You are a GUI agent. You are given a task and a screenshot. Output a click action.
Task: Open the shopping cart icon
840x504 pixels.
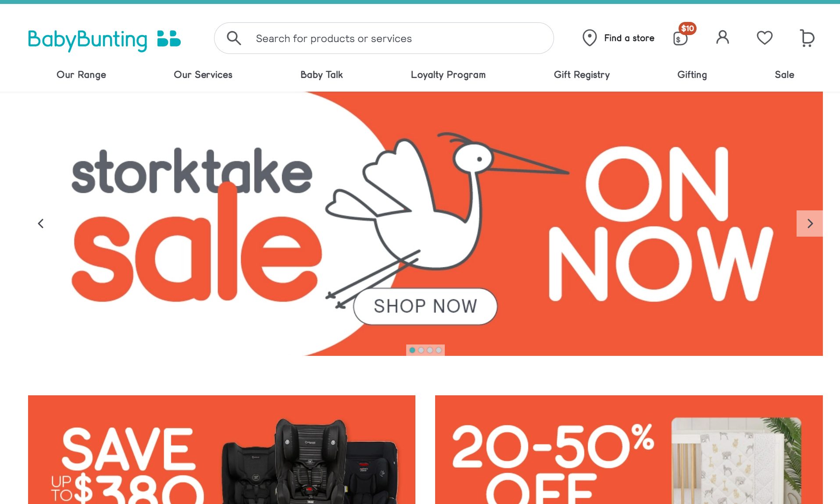click(x=807, y=38)
